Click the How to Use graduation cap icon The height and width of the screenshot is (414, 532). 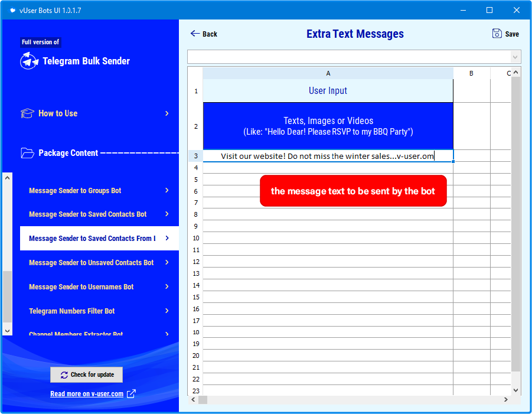(x=27, y=113)
